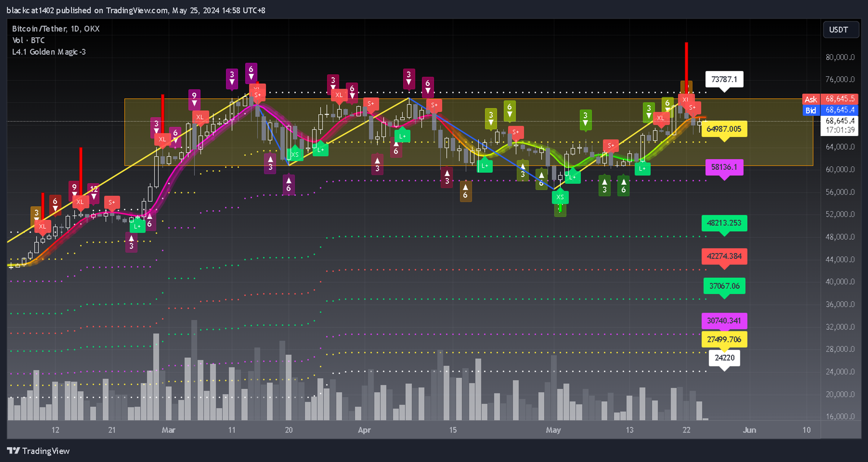Click 52,000.0 on the price axis
Screen dimensions: 868x462
(x=840, y=214)
